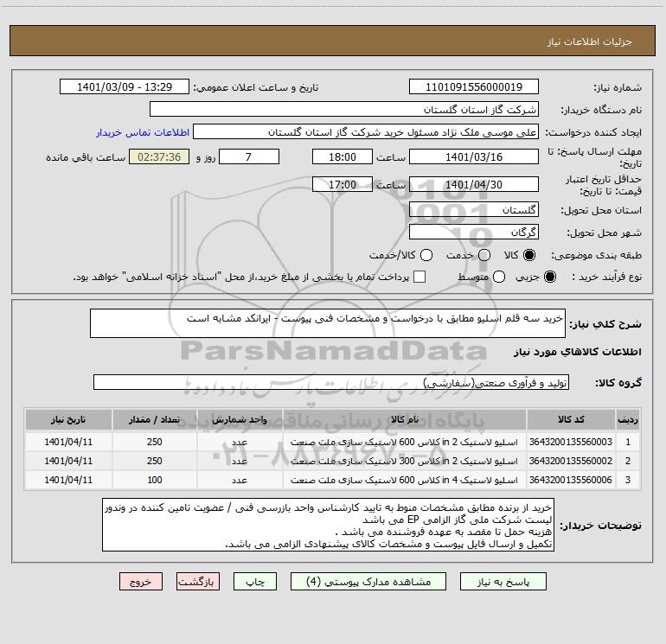Click the unit عدد in row 3
The image size is (666, 644).
(240, 480)
